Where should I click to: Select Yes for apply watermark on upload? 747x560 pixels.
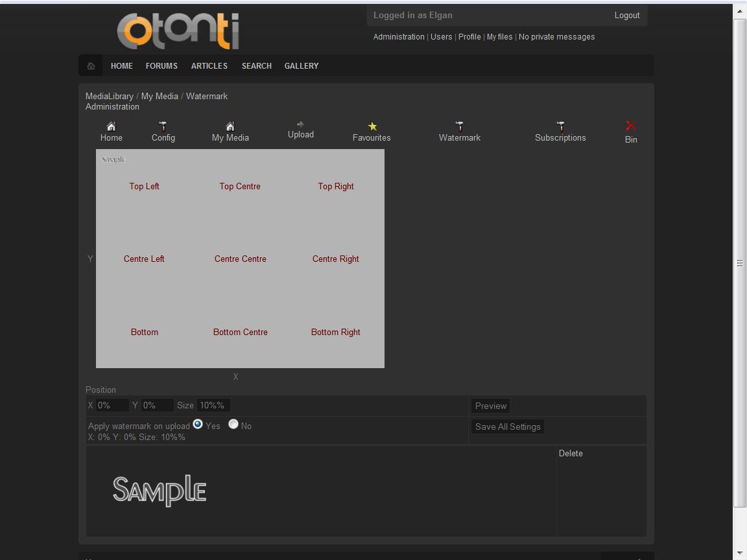click(x=198, y=424)
